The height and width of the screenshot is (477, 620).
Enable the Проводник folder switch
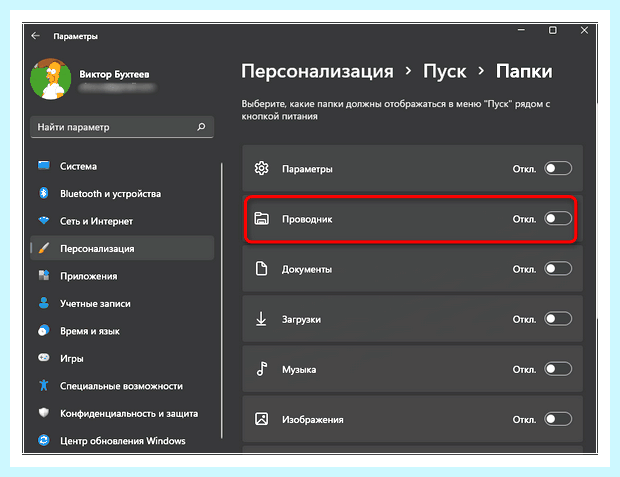[x=558, y=218]
